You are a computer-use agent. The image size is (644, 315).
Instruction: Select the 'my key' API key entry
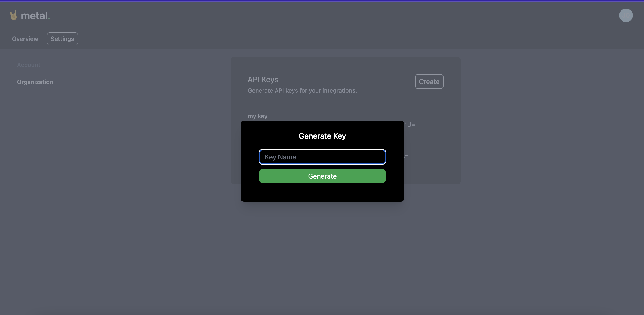click(x=257, y=116)
